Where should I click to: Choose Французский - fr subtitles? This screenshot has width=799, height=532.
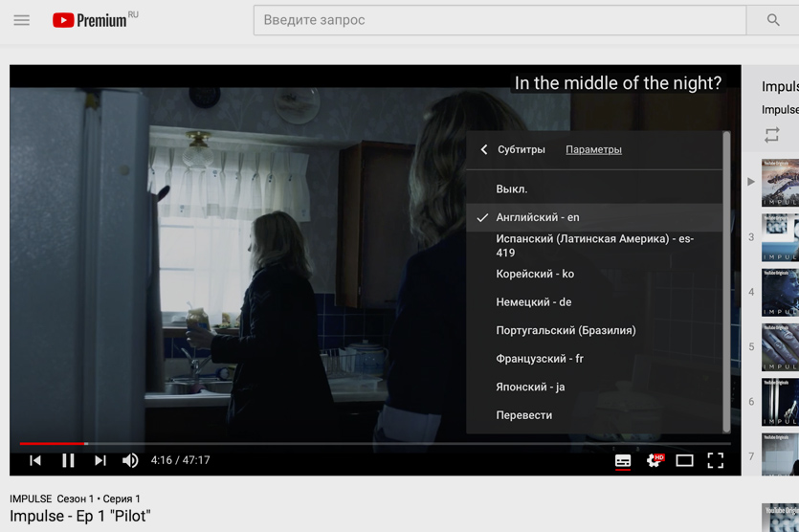594,359
